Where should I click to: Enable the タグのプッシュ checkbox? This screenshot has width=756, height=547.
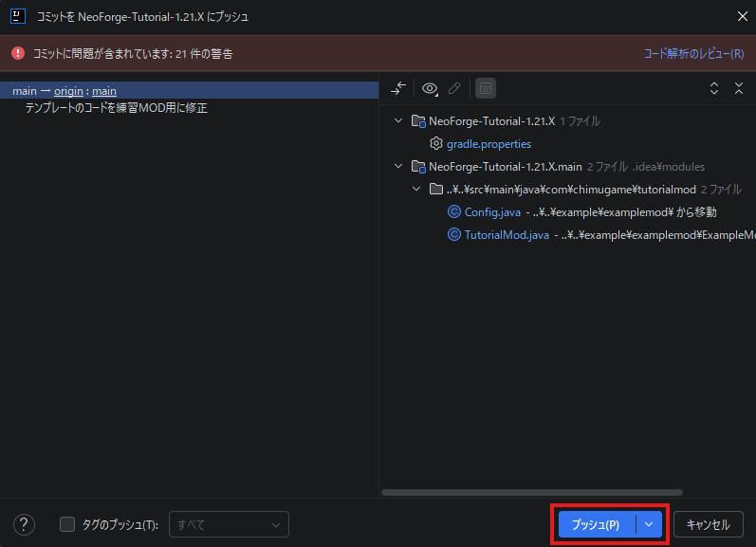click(67, 524)
